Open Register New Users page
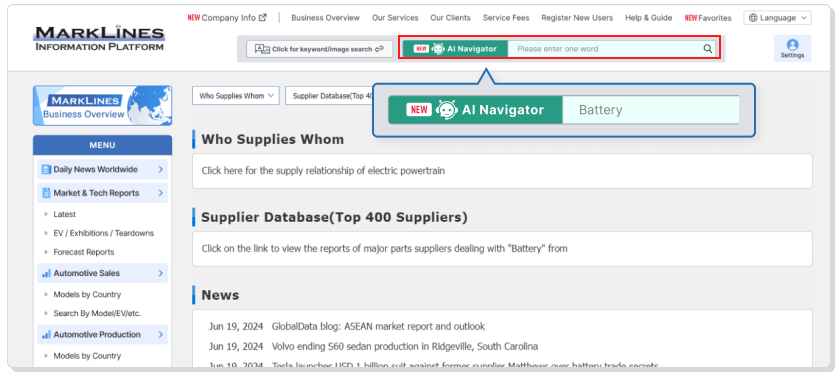Image resolution: width=840 pixels, height=385 pixels. click(577, 18)
